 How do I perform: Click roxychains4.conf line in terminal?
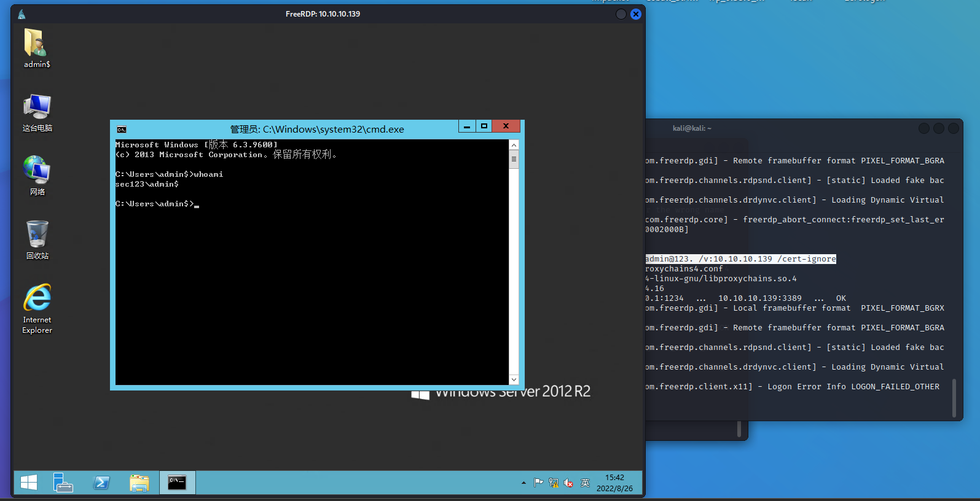pyautogui.click(x=684, y=269)
